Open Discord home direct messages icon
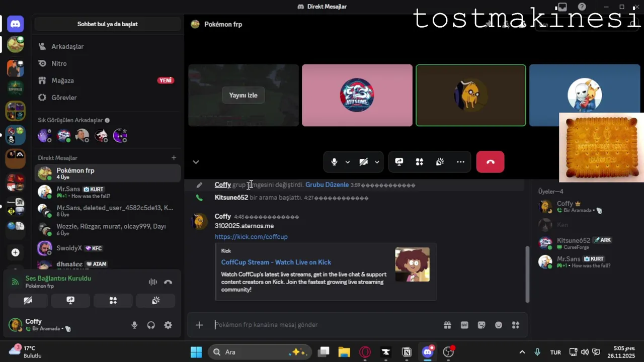Viewport: 644px width, 362px height. coord(15,24)
